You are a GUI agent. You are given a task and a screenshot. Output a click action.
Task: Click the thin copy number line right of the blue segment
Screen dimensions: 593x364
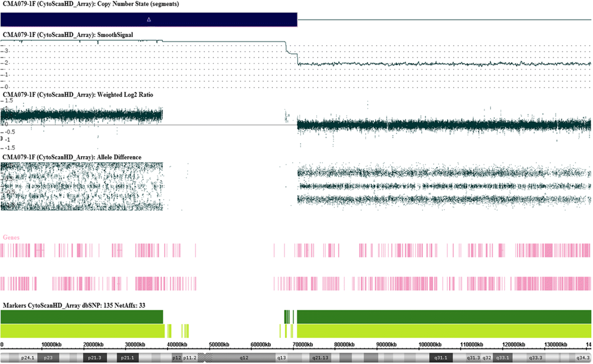(x=444, y=20)
